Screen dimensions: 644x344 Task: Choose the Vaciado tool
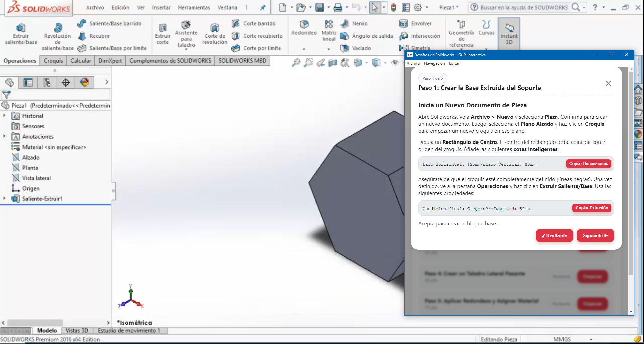[356, 48]
